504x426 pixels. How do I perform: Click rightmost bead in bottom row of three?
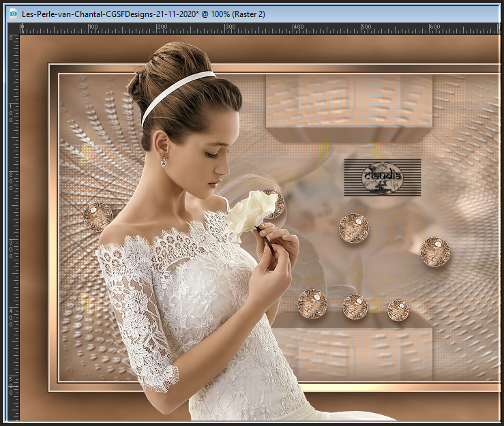coord(398,310)
